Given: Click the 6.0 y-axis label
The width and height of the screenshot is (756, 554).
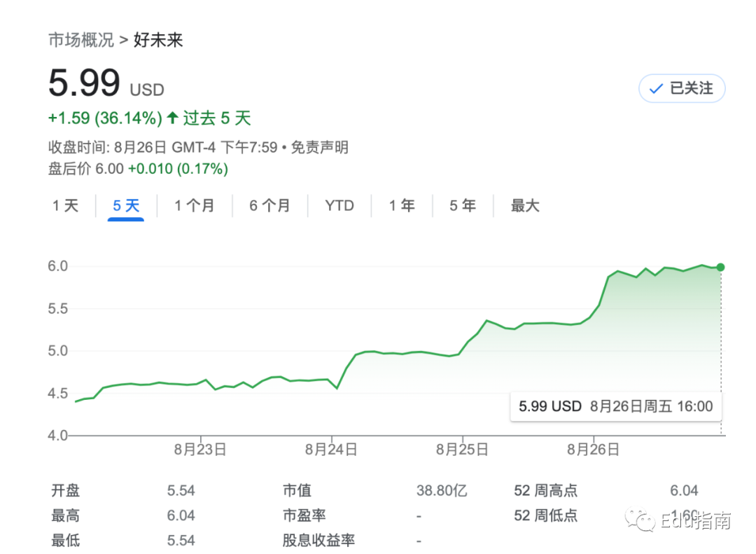Looking at the screenshot, I should 57,266.
